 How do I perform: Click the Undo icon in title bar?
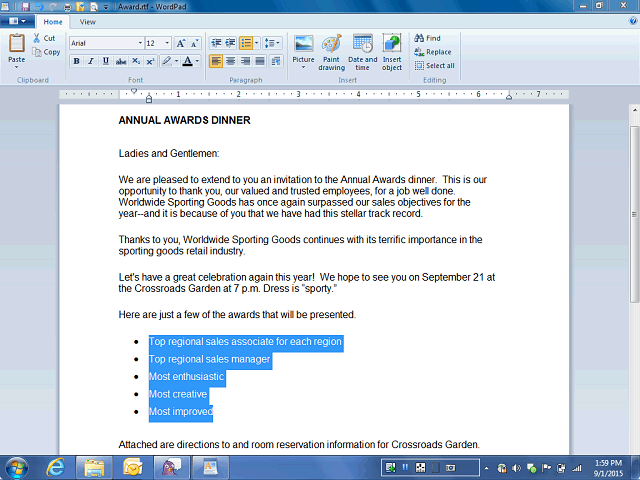point(39,7)
